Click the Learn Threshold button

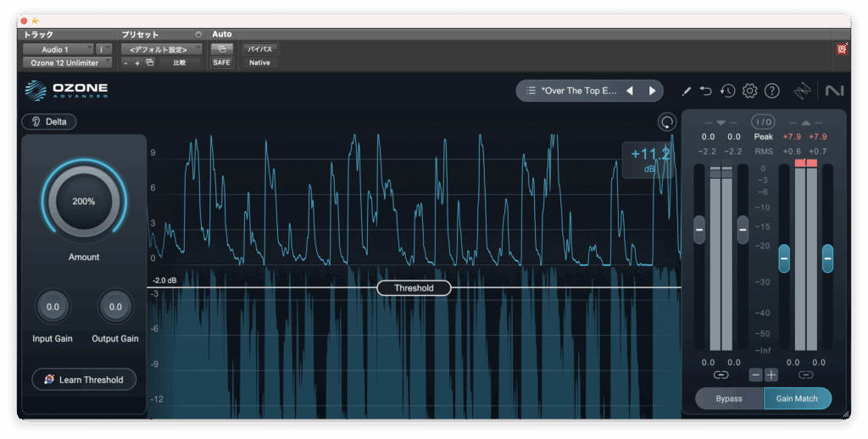[84, 380]
